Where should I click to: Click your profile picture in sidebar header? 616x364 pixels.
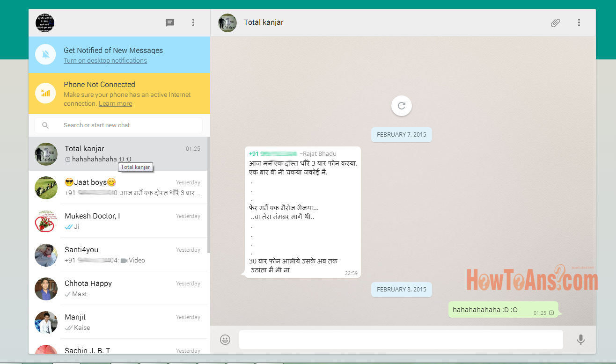coord(45,23)
